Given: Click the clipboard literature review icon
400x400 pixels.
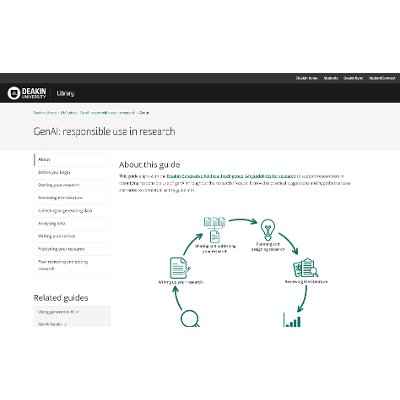Looking at the screenshot, I should coord(305,268).
